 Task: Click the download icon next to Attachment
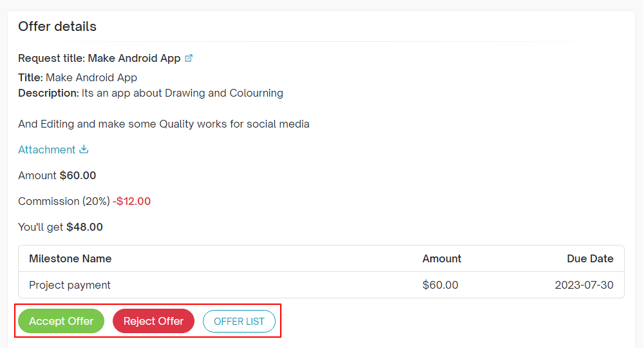84,150
